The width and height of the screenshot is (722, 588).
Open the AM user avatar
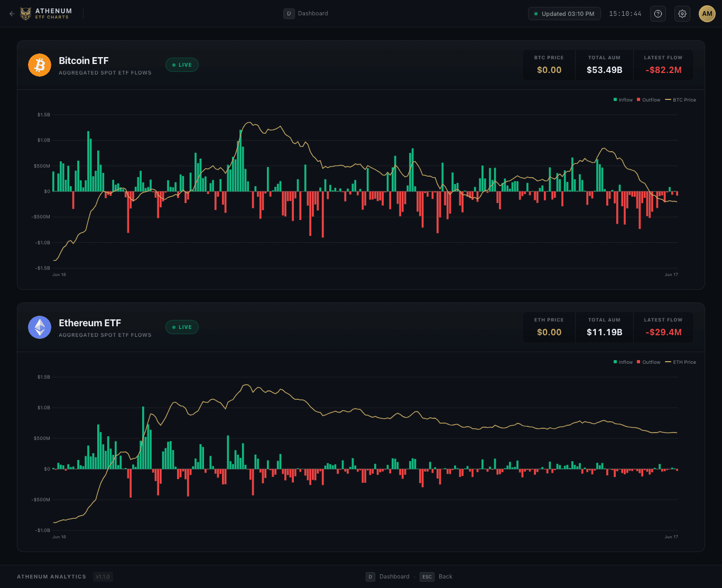coord(707,14)
